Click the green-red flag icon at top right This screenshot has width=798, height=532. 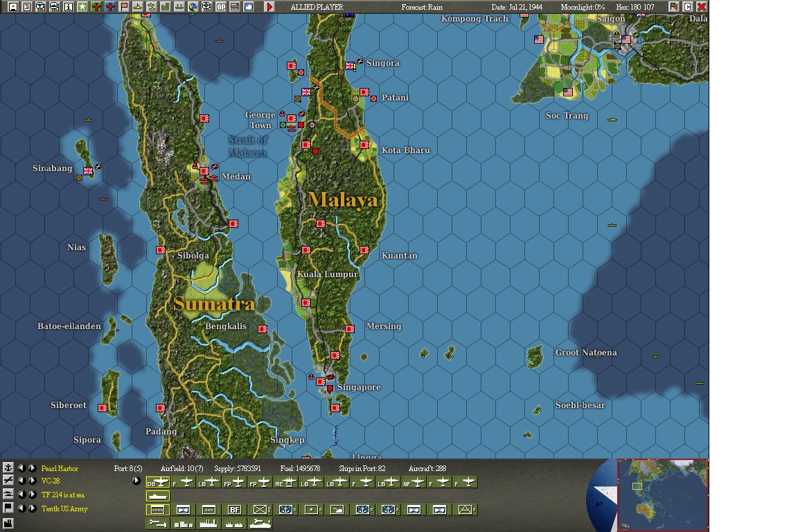674,7
